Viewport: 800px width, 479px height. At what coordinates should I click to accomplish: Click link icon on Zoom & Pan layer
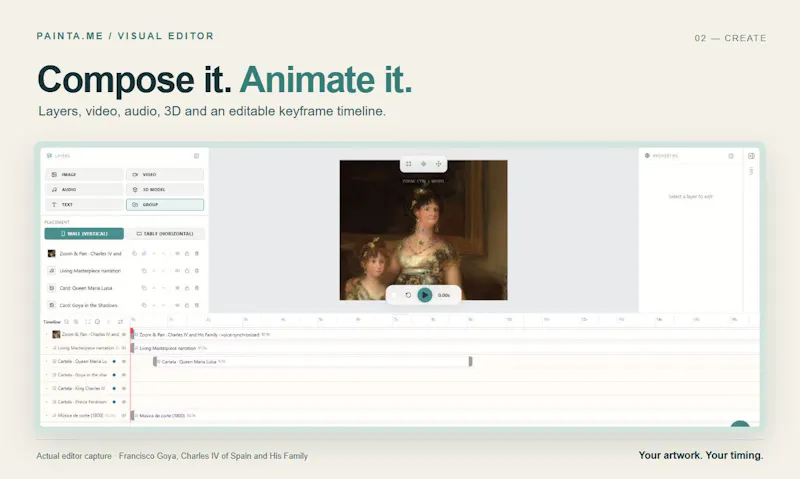[x=144, y=254]
